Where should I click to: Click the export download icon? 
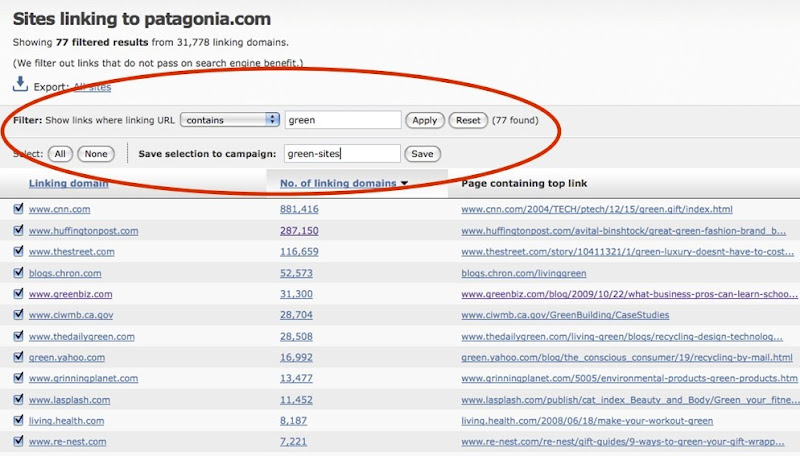tap(20, 84)
